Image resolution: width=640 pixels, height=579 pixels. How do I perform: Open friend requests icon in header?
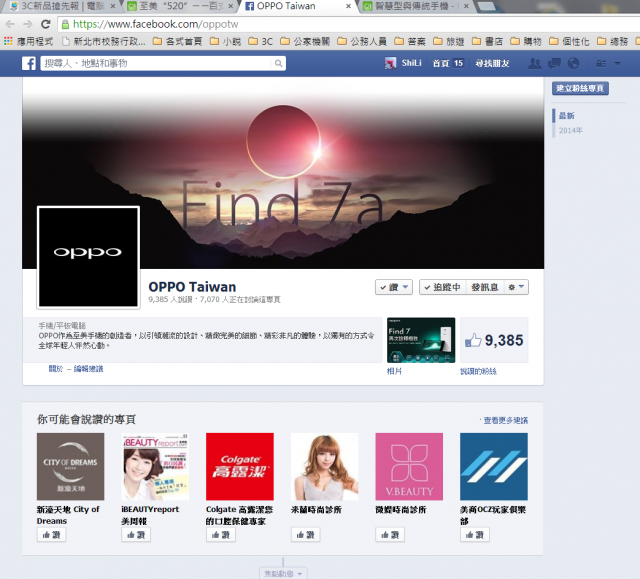(535, 63)
